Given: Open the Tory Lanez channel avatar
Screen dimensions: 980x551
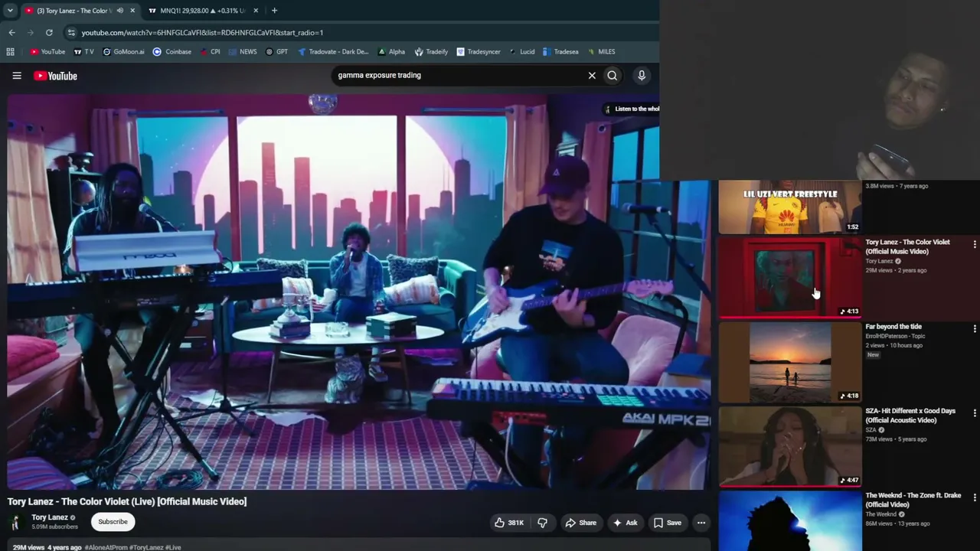Looking at the screenshot, I should click(x=15, y=522).
